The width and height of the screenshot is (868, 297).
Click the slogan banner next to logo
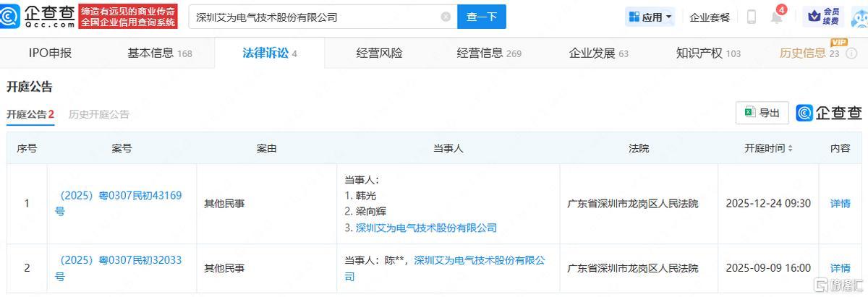point(128,17)
